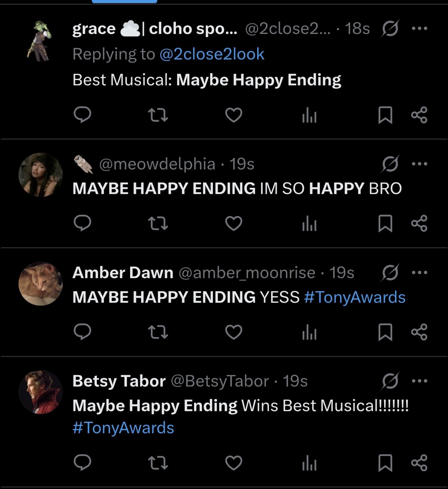Image resolution: width=448 pixels, height=489 pixels.
Task: Open #TonyAwards hashtag in Amber Dawn's tweet
Action: tap(355, 297)
